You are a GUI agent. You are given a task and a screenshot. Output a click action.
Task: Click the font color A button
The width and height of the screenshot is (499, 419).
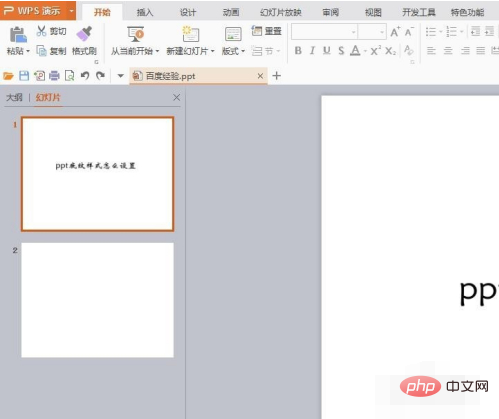pos(355,51)
